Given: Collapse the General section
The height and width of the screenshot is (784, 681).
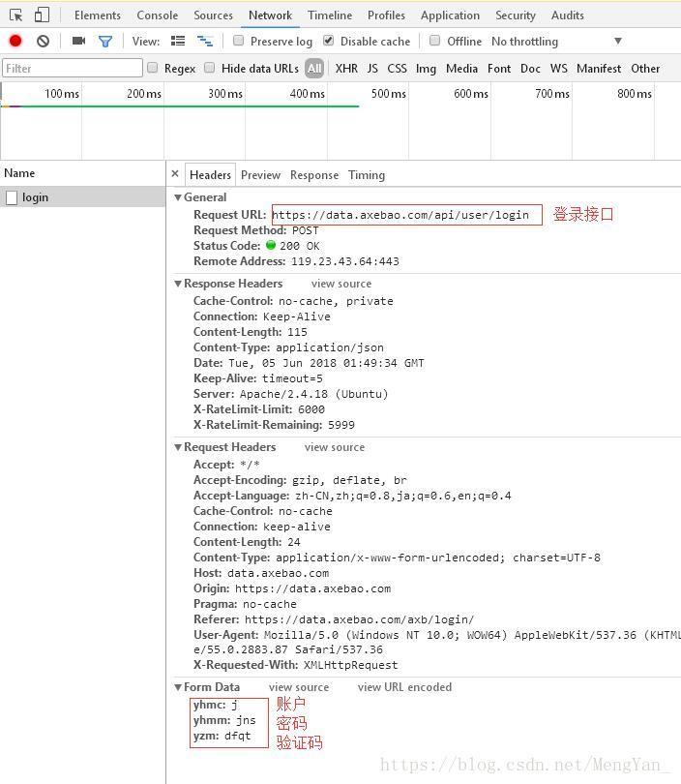Looking at the screenshot, I should (x=178, y=197).
